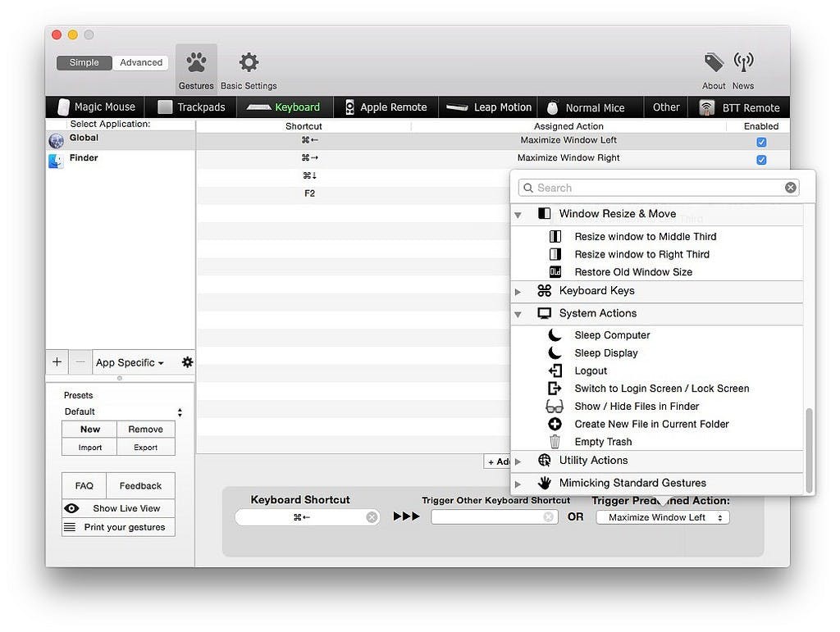Click the Logout arrow icon
840x632 pixels.
point(555,371)
